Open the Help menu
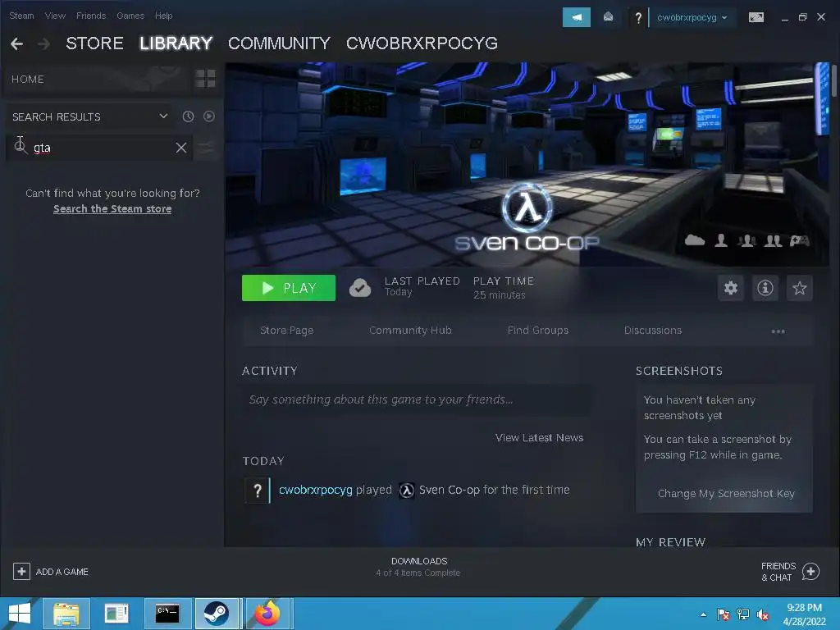 [x=164, y=16]
